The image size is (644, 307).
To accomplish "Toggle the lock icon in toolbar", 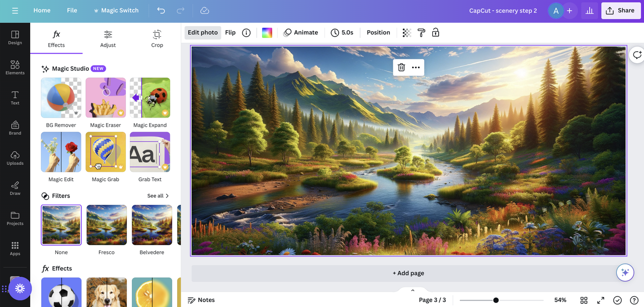I will pyautogui.click(x=436, y=33).
